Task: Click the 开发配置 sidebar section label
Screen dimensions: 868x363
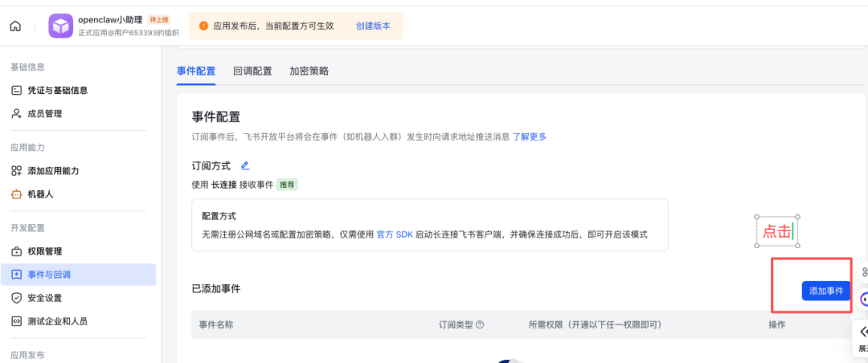Action: coord(27,228)
